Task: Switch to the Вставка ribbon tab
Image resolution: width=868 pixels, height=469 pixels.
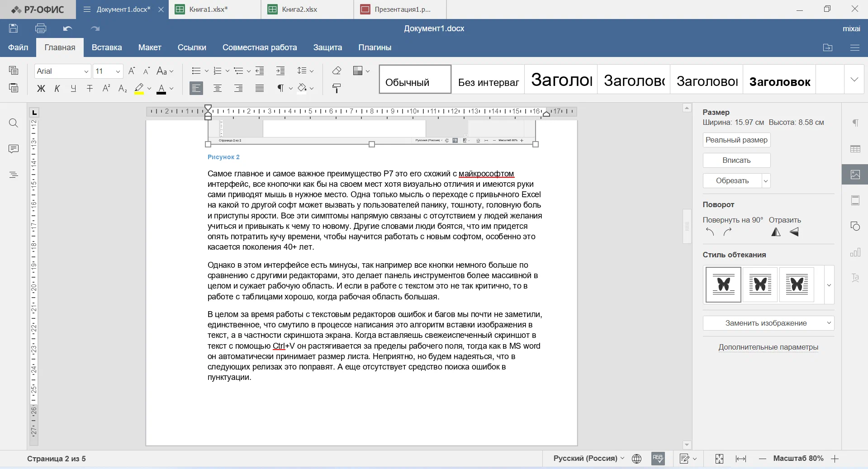Action: [107, 47]
